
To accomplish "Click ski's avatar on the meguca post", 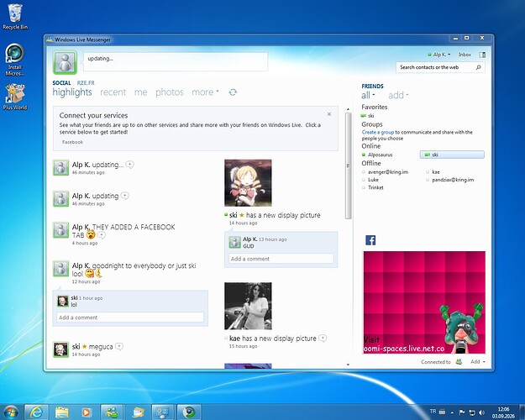I will click(x=61, y=349).
